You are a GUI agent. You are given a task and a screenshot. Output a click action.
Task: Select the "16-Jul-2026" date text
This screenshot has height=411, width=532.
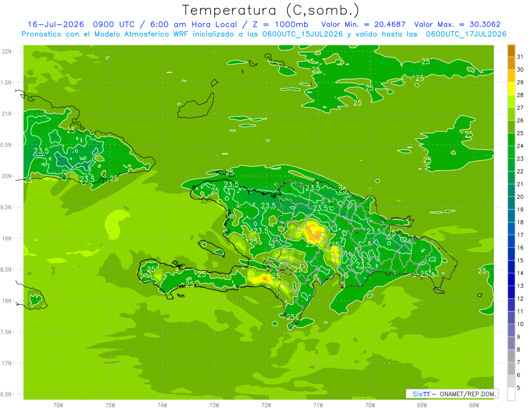click(x=55, y=24)
